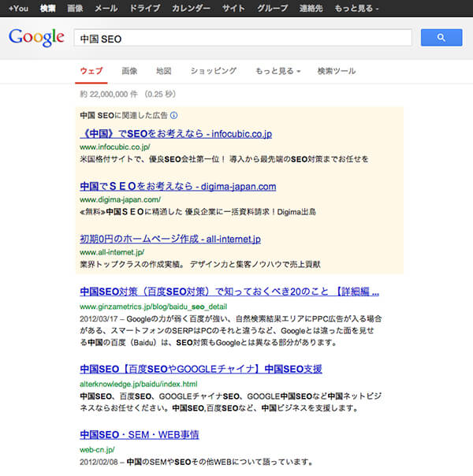Open カレンダー from the top bar
Viewport: 473px width, 476px height.
tap(192, 8)
